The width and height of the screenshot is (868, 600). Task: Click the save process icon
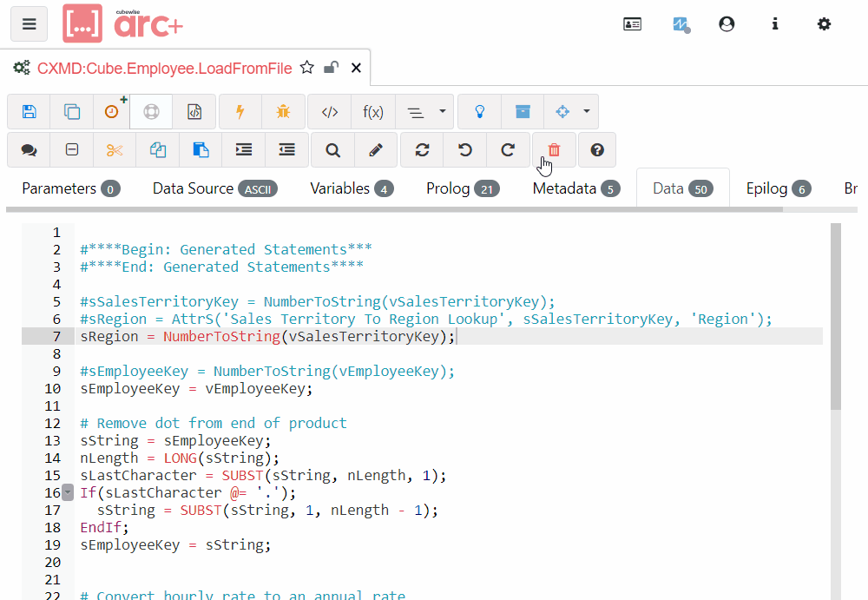tap(30, 111)
